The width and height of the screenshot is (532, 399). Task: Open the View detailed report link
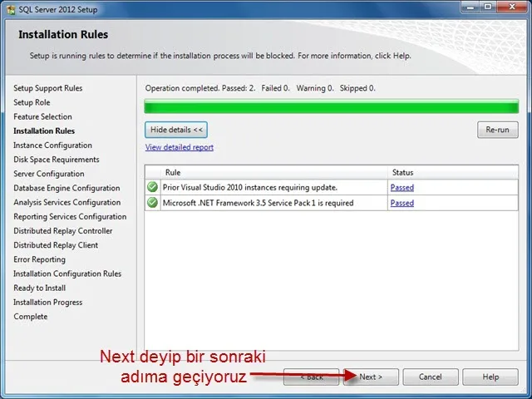(x=180, y=147)
